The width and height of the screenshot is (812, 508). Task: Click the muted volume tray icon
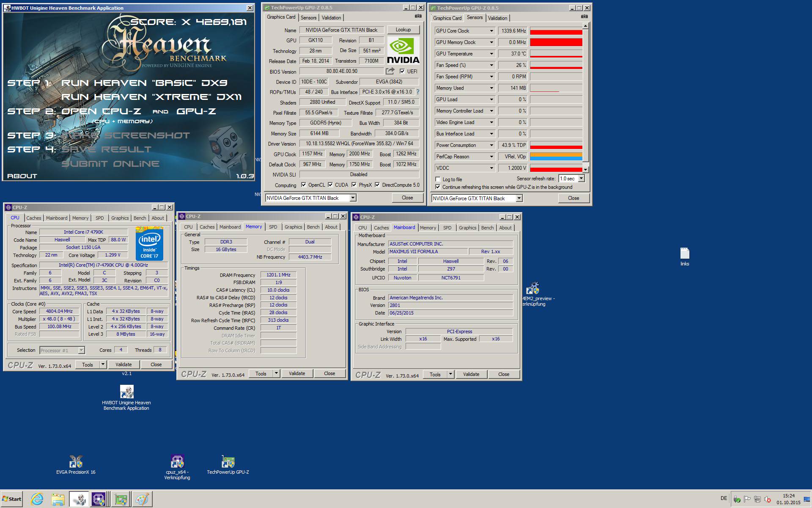point(768,499)
